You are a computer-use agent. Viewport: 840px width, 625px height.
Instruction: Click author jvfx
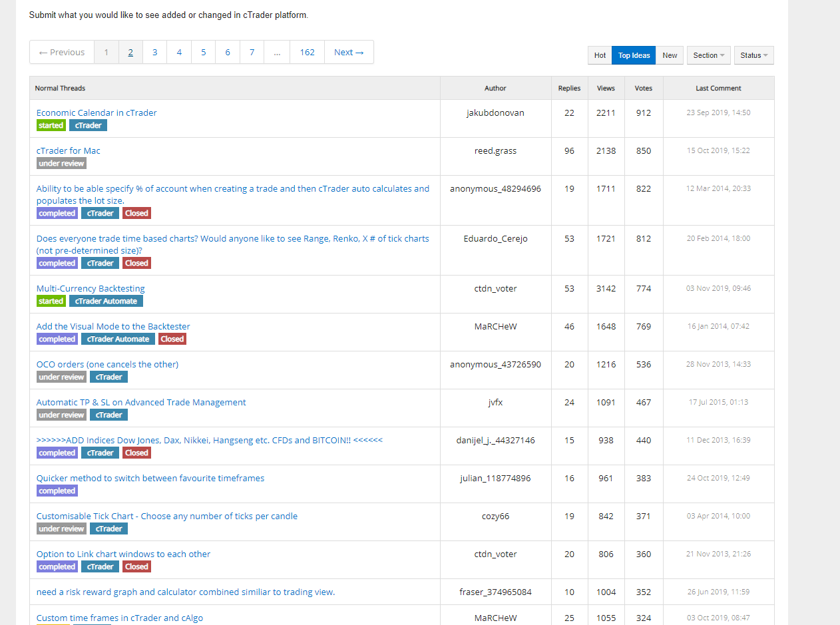495,402
